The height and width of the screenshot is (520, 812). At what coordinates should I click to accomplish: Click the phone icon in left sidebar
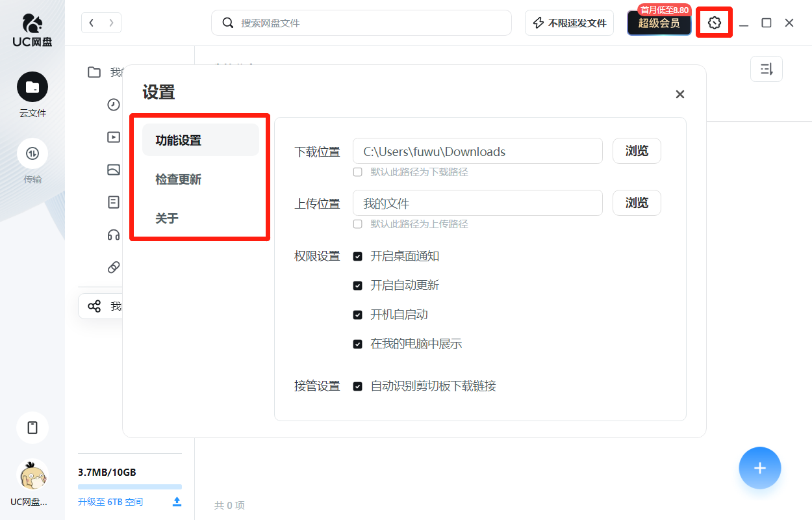32,428
